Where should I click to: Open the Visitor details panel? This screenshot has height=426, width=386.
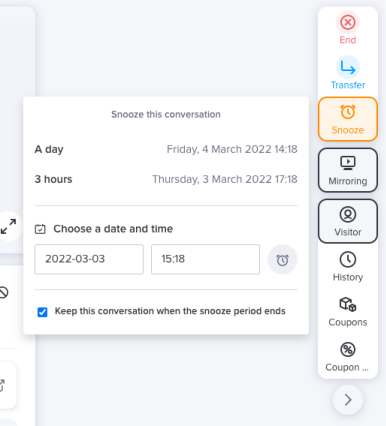[x=348, y=221]
